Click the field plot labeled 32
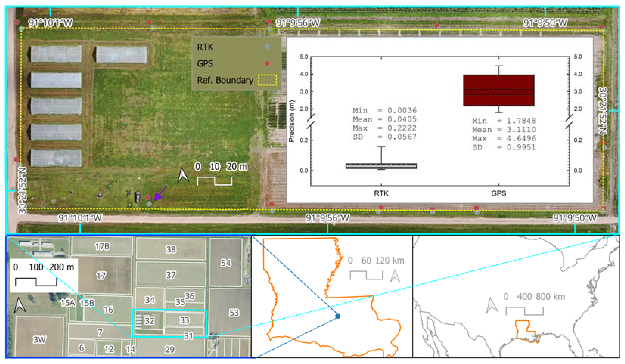The width and height of the screenshot is (625, 364). (x=149, y=321)
